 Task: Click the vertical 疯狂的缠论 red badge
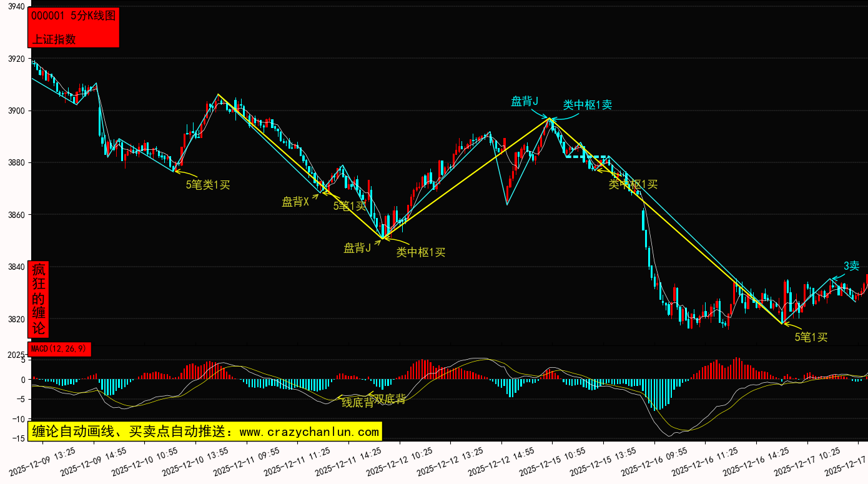(x=38, y=299)
